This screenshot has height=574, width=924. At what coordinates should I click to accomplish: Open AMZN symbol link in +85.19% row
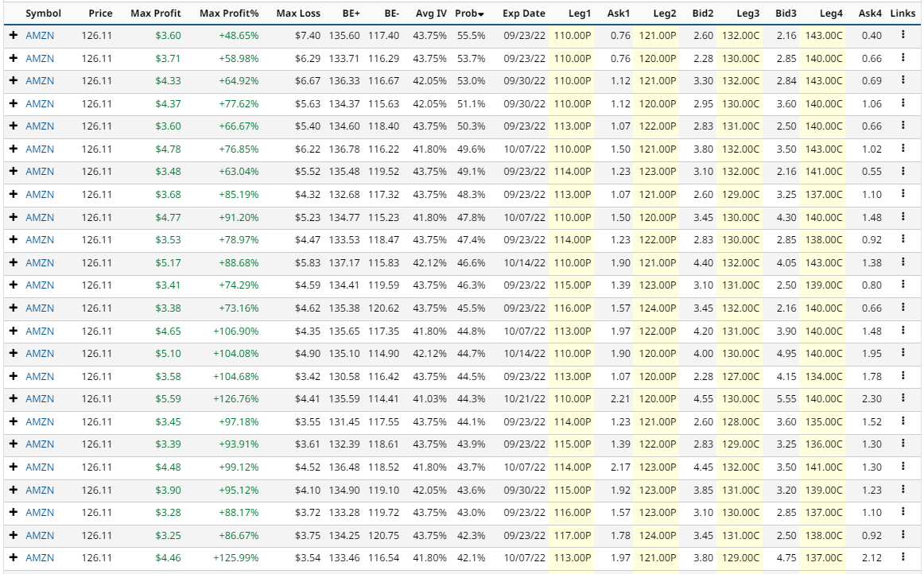coord(40,195)
